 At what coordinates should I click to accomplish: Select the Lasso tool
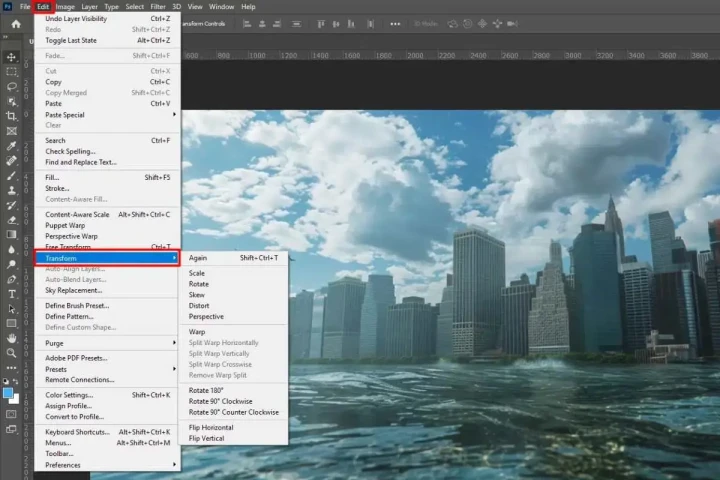(11, 86)
